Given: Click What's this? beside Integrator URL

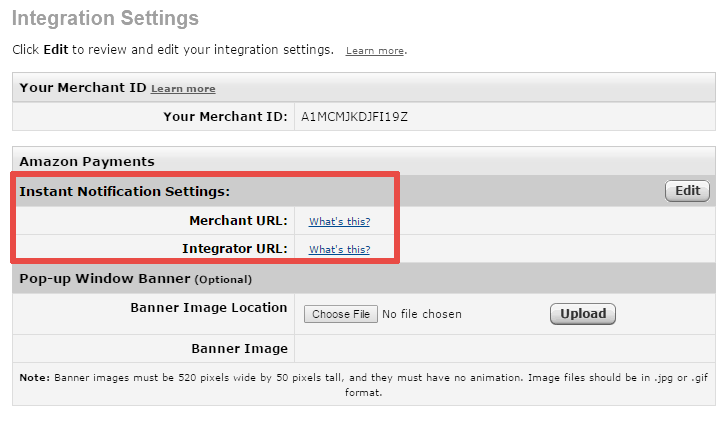Looking at the screenshot, I should point(339,249).
